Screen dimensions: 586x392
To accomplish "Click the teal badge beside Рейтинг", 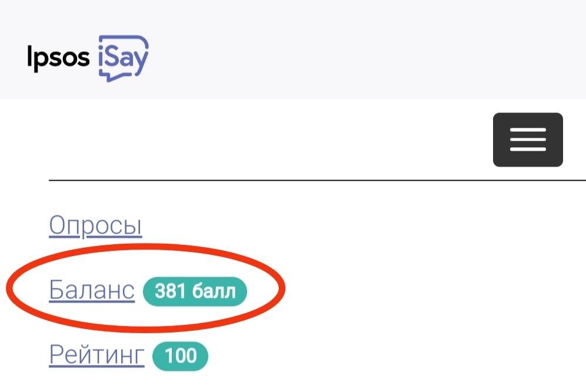I will [x=180, y=356].
